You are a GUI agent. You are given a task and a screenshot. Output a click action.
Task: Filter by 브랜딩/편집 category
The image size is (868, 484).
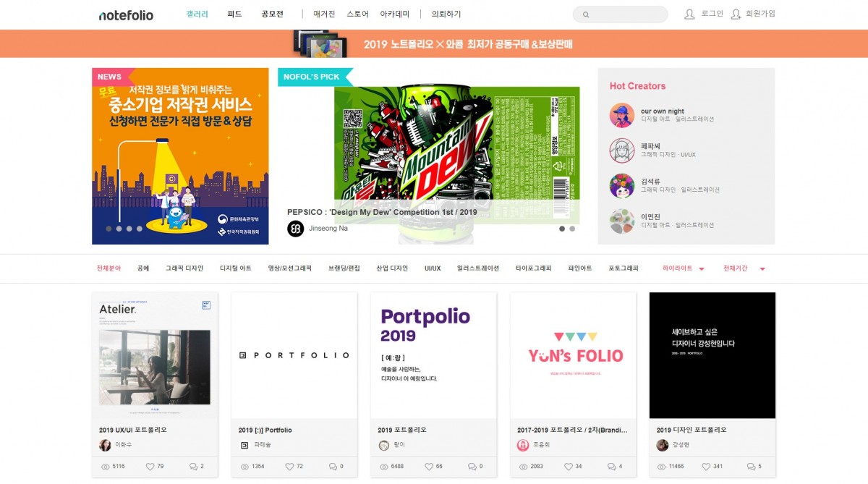344,268
